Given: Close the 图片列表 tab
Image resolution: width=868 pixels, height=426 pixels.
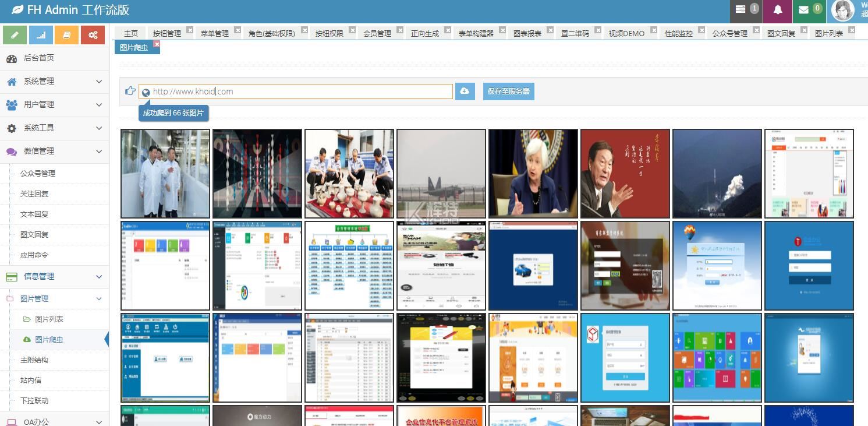Looking at the screenshot, I should tap(852, 30).
